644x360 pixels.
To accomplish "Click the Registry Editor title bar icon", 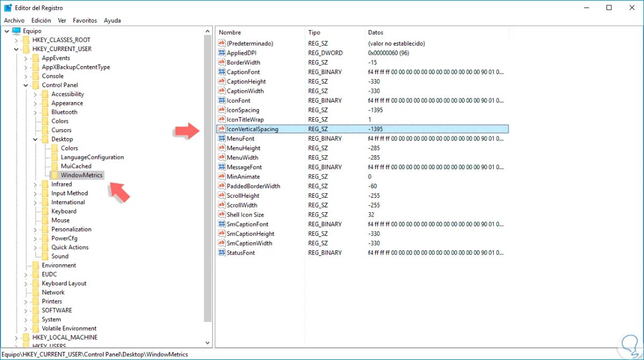I will pos(8,8).
